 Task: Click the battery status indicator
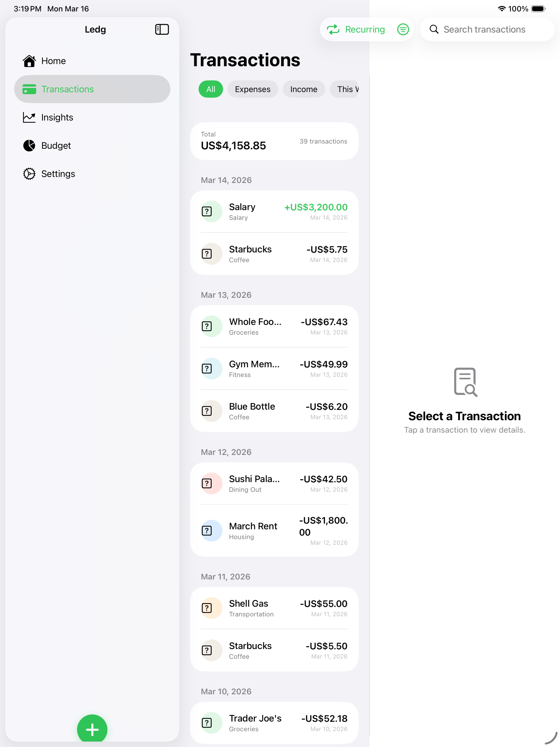click(x=538, y=9)
